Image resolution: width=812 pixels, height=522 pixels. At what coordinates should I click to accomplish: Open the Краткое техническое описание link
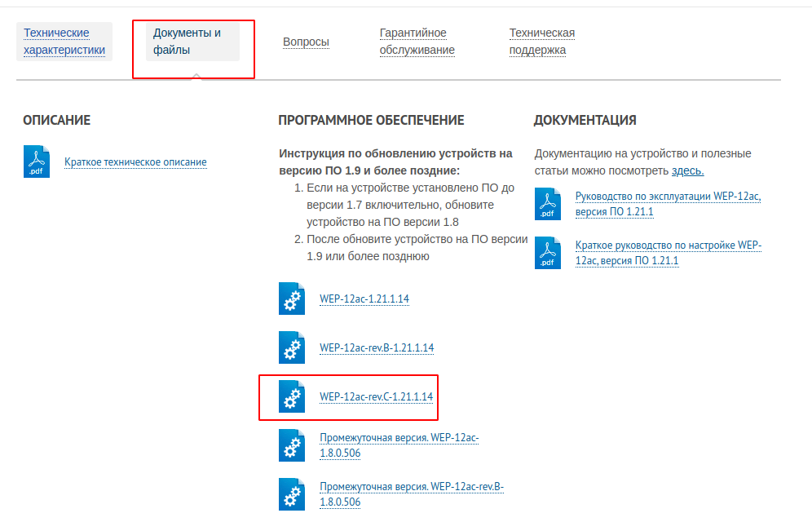(x=135, y=162)
